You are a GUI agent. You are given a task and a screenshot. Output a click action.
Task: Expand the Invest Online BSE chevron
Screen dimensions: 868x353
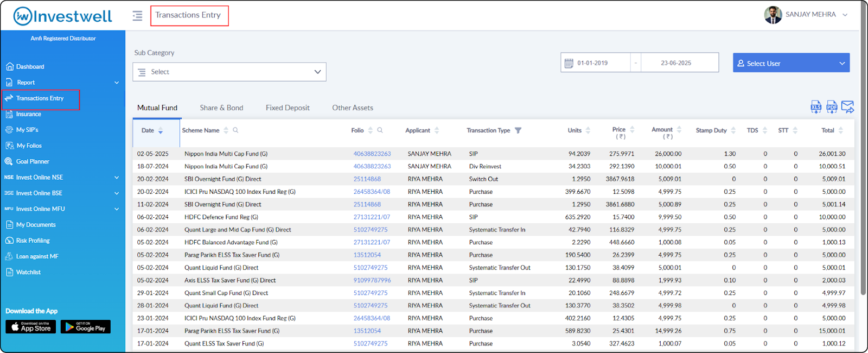[117, 193]
